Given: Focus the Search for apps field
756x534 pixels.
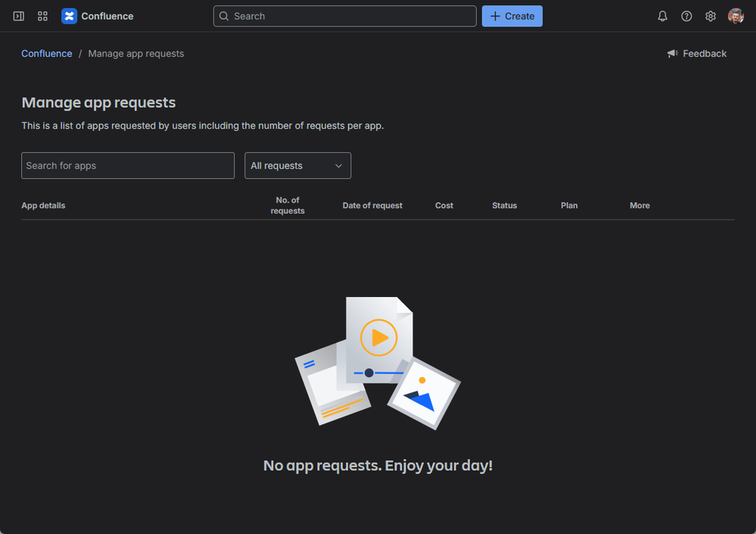Looking at the screenshot, I should [128, 165].
